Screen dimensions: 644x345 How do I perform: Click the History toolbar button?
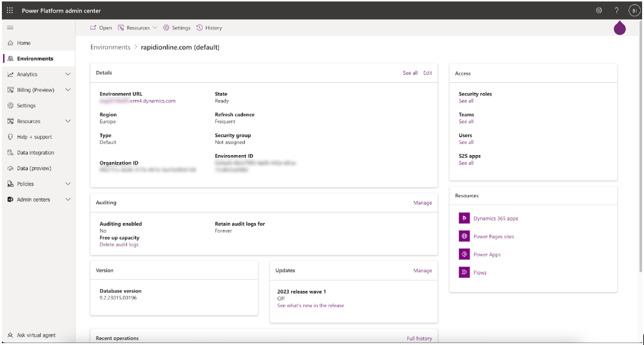pos(209,28)
